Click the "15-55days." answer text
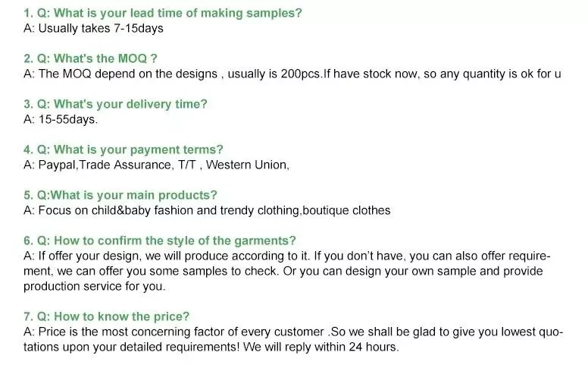Viewport: 588px width, 368px height. [61, 119]
